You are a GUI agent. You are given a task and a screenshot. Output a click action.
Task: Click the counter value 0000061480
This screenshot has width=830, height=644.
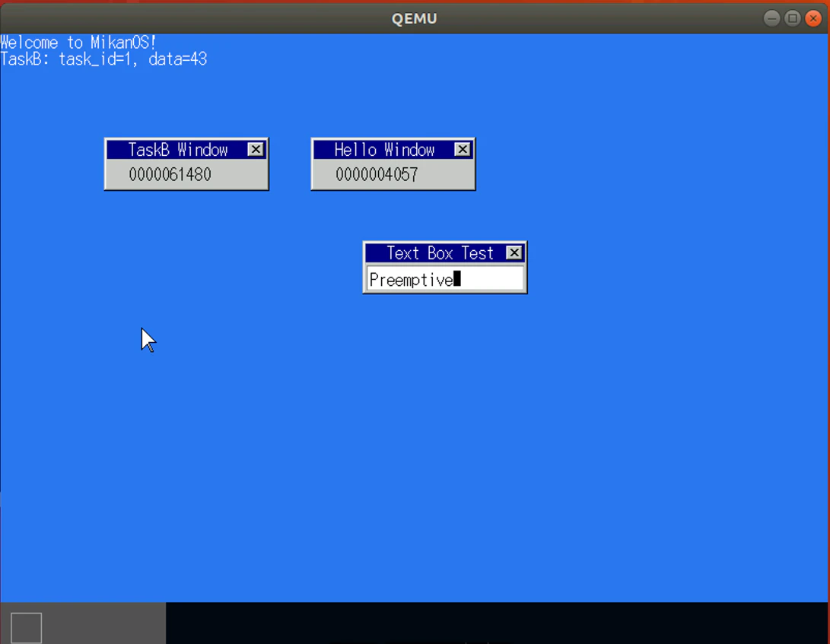tap(170, 175)
